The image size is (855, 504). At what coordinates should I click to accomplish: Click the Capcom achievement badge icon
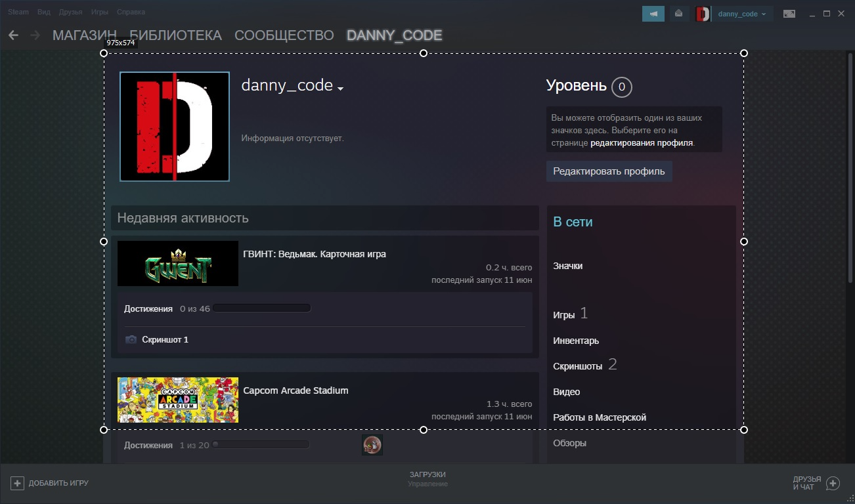372,445
